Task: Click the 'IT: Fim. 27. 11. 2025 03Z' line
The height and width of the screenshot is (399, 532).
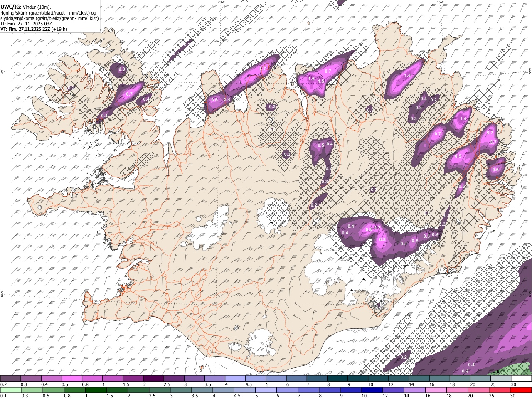Action: [x=26, y=24]
